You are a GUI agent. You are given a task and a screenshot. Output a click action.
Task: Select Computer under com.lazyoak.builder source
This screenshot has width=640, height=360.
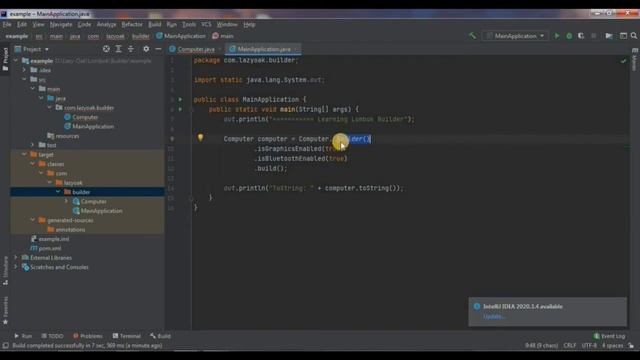tap(85, 117)
